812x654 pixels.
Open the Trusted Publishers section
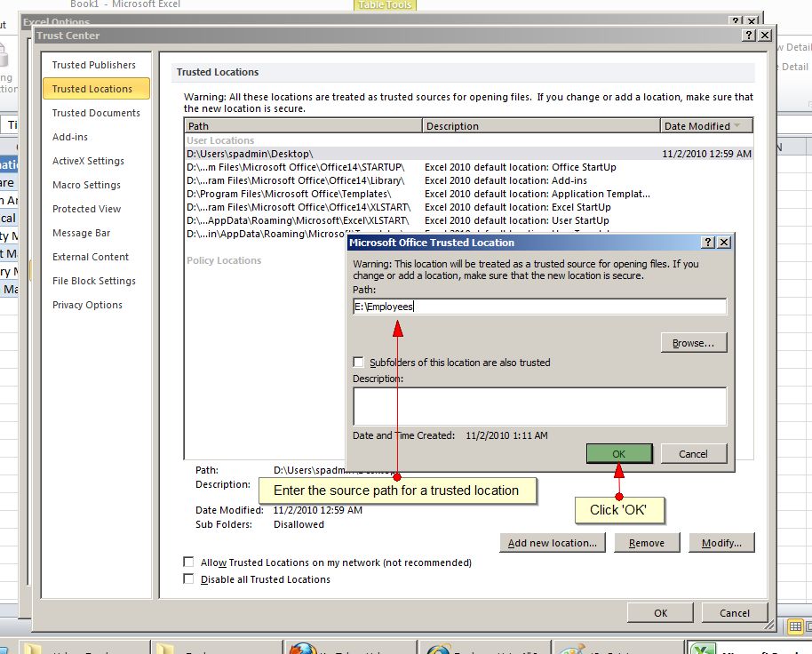[94, 65]
